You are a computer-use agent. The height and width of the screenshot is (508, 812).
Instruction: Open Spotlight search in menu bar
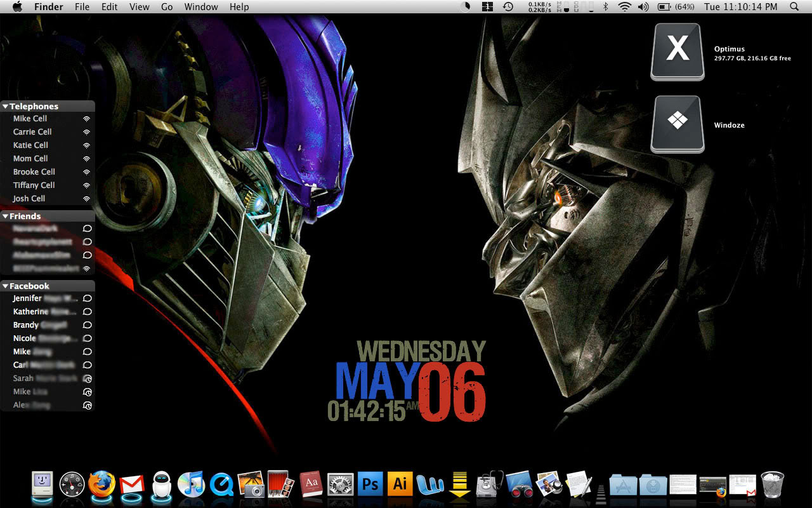(x=794, y=6)
